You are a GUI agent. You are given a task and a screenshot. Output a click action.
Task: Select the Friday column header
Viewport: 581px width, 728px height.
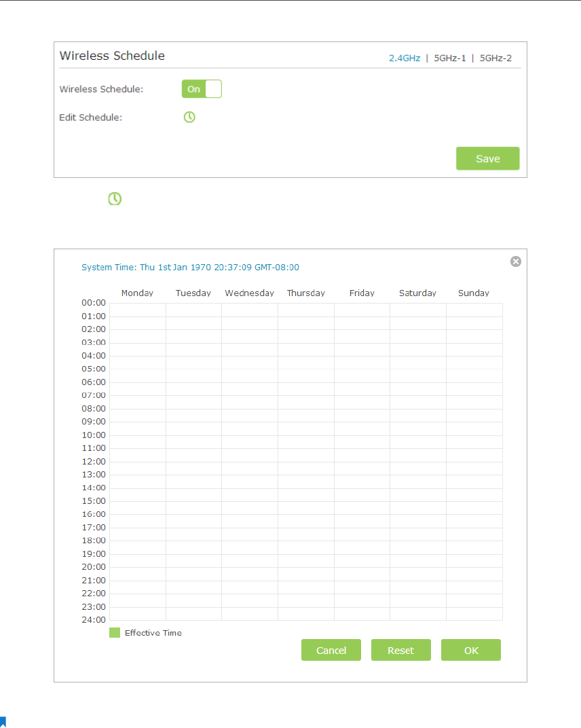pos(362,293)
